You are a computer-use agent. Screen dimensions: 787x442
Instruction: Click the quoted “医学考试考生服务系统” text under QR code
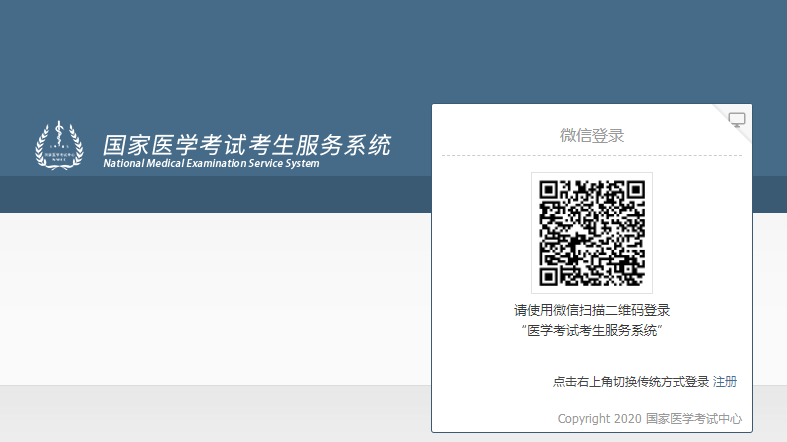coord(592,330)
